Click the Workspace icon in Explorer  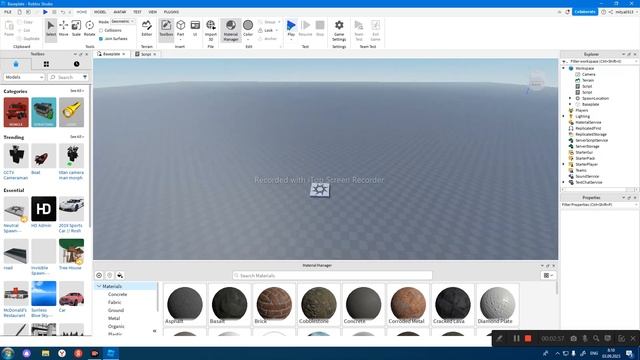(571, 68)
